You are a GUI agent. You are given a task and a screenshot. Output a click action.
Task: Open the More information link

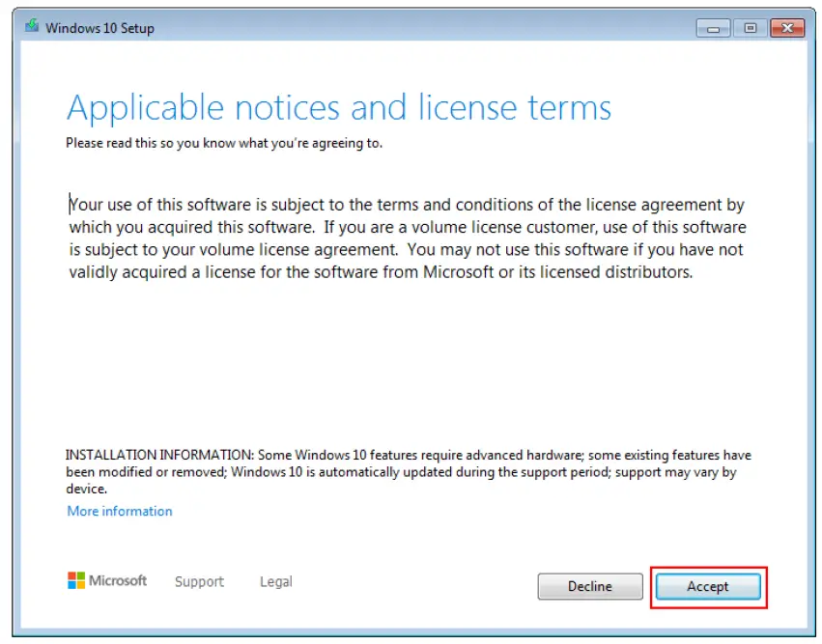pyautogui.click(x=119, y=511)
